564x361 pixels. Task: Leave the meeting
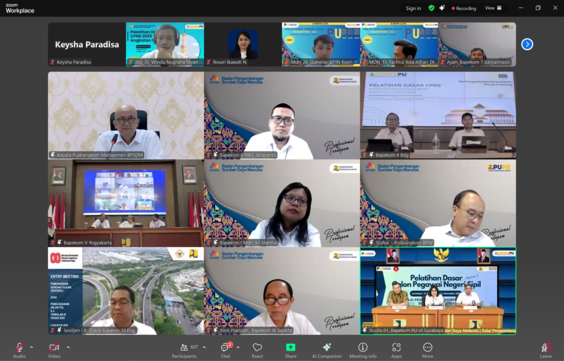click(546, 350)
